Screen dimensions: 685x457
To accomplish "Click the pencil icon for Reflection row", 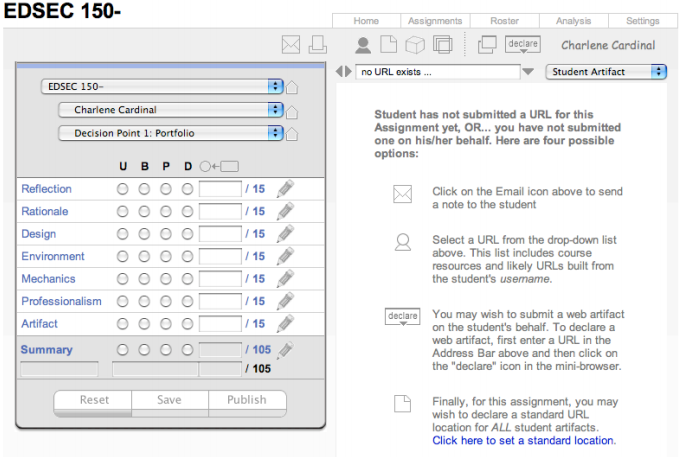I will (285, 188).
